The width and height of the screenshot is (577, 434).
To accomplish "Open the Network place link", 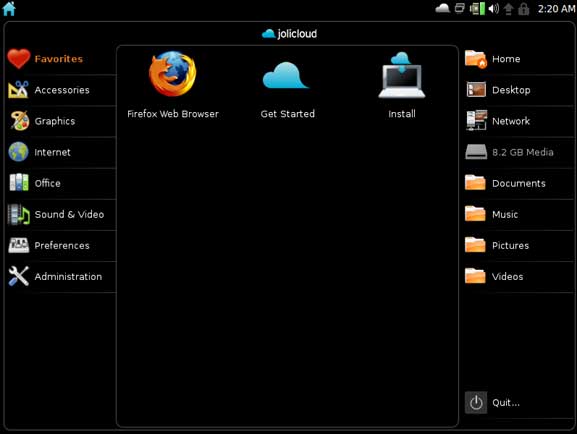I will tap(511, 121).
